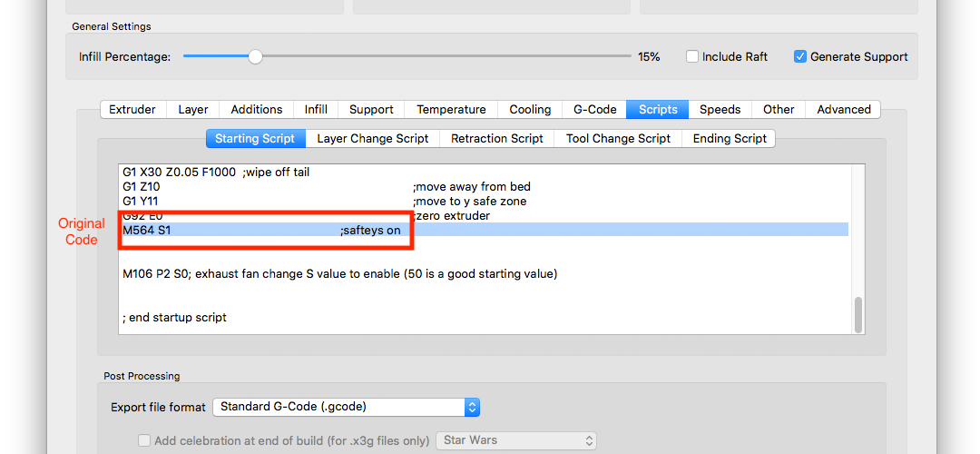Screen dimensions: 980x454
Task: Select the Infill tab
Action: [x=316, y=109]
